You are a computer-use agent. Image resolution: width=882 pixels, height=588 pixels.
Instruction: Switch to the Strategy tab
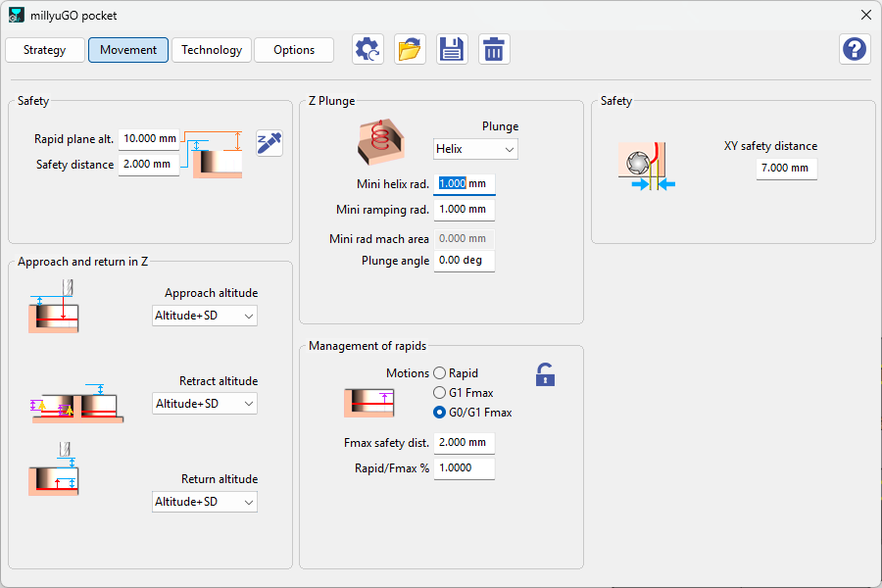[45, 50]
